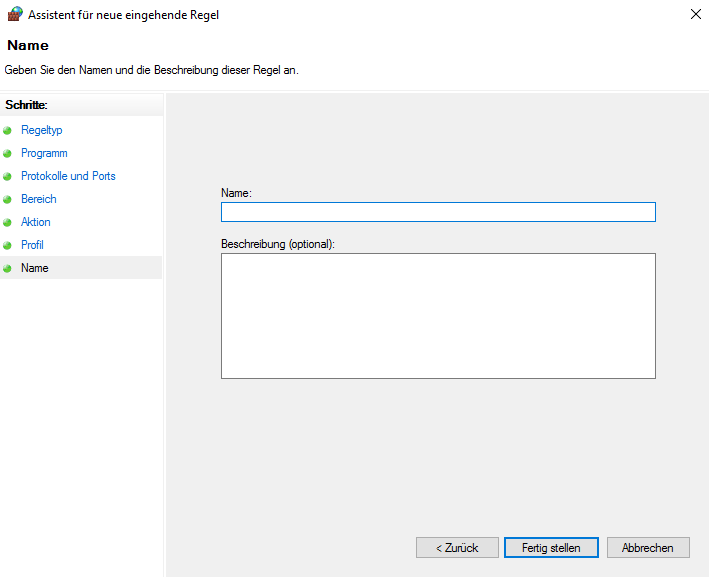
Task: Jump to Protokolle und Ports step
Action: (x=68, y=176)
